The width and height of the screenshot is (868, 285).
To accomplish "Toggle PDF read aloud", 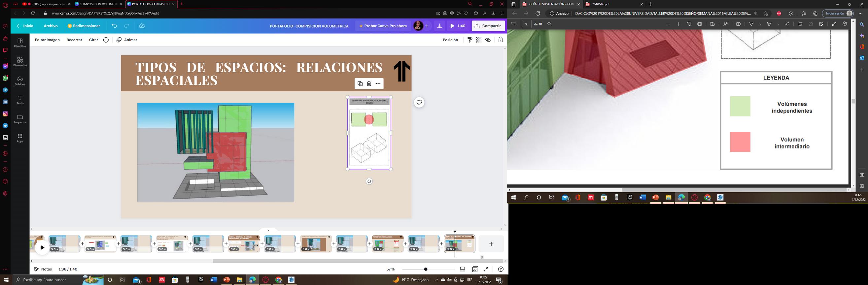I will coord(725,24).
